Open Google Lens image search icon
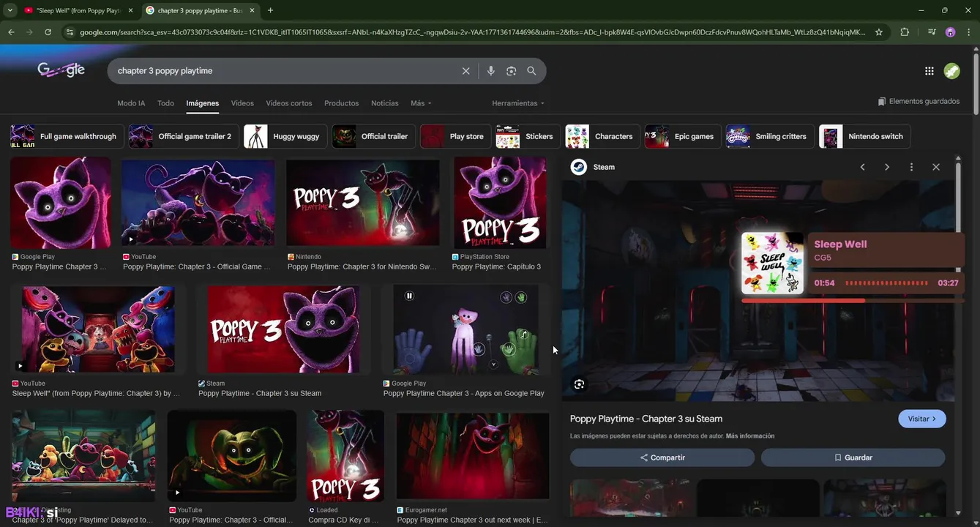 point(511,71)
